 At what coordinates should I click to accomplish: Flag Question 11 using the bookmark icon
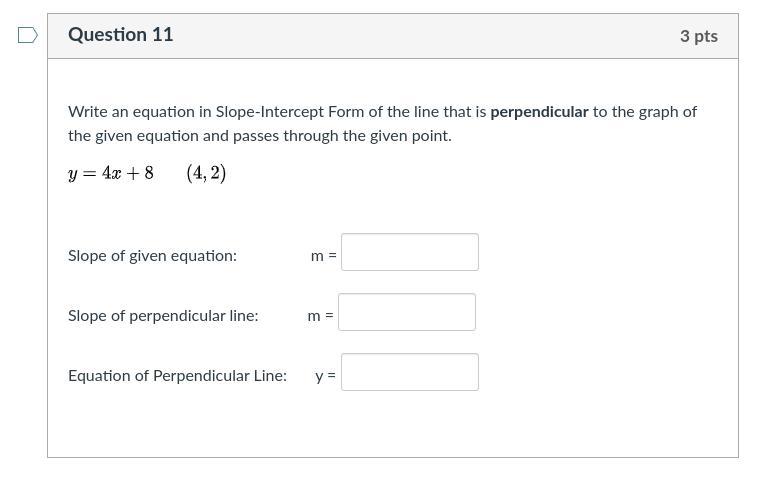coord(28,35)
